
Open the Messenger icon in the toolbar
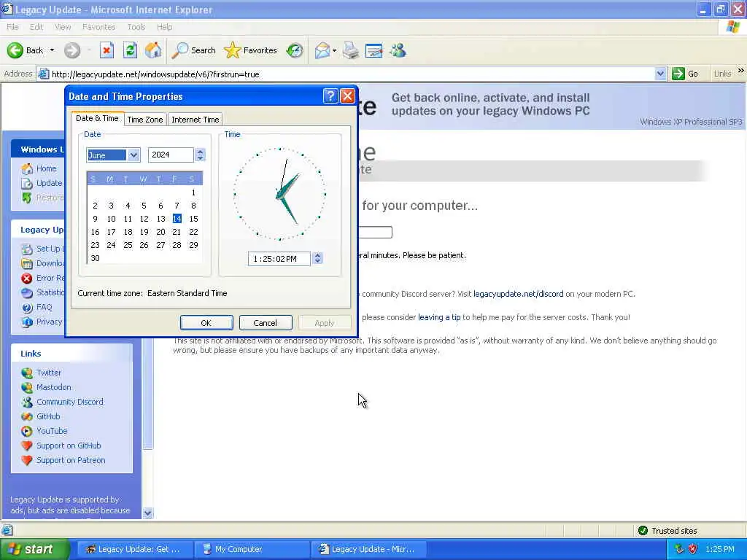click(398, 50)
